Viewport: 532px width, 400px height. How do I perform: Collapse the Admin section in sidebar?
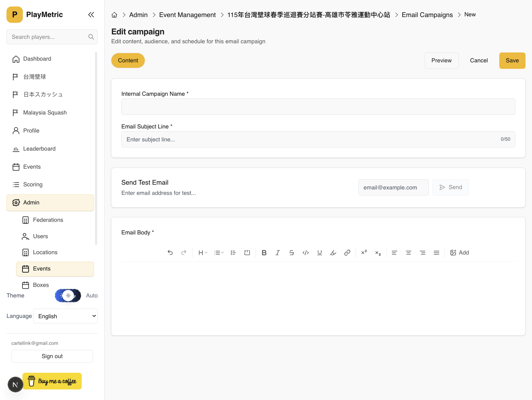point(50,202)
